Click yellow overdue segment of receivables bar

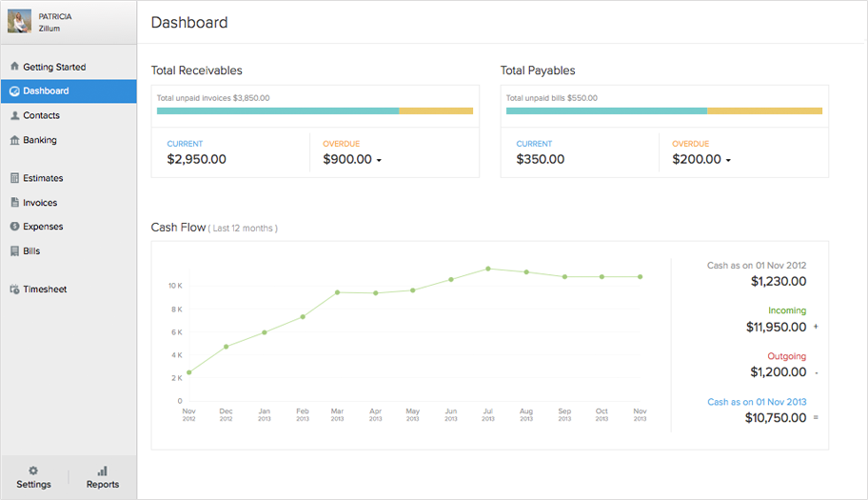tap(435, 111)
